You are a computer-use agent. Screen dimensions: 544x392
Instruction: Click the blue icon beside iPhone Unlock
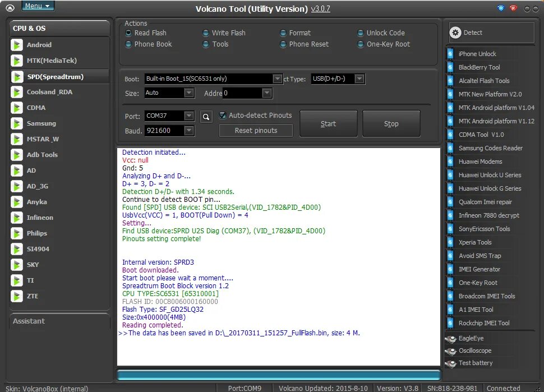pos(450,54)
